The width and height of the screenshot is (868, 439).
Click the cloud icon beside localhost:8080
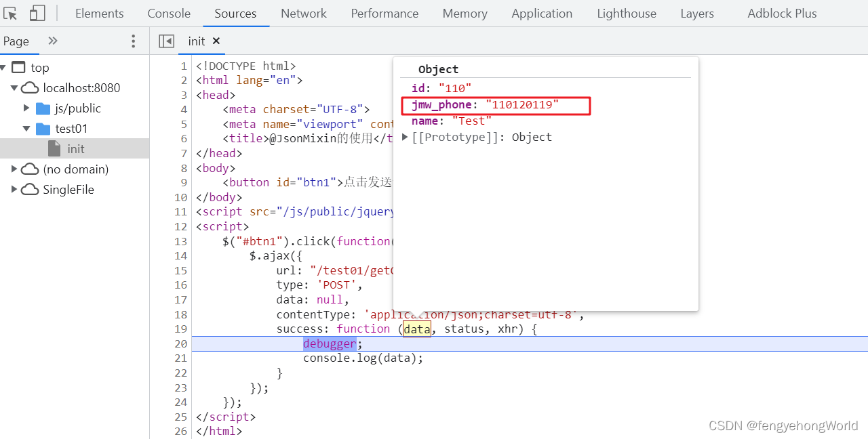pyautogui.click(x=28, y=87)
